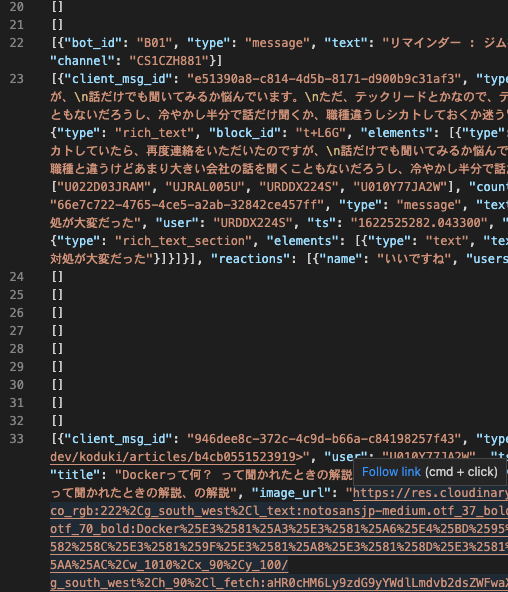Click the "rich_text" type value
Screen dimensions: 508x592
[155, 133]
